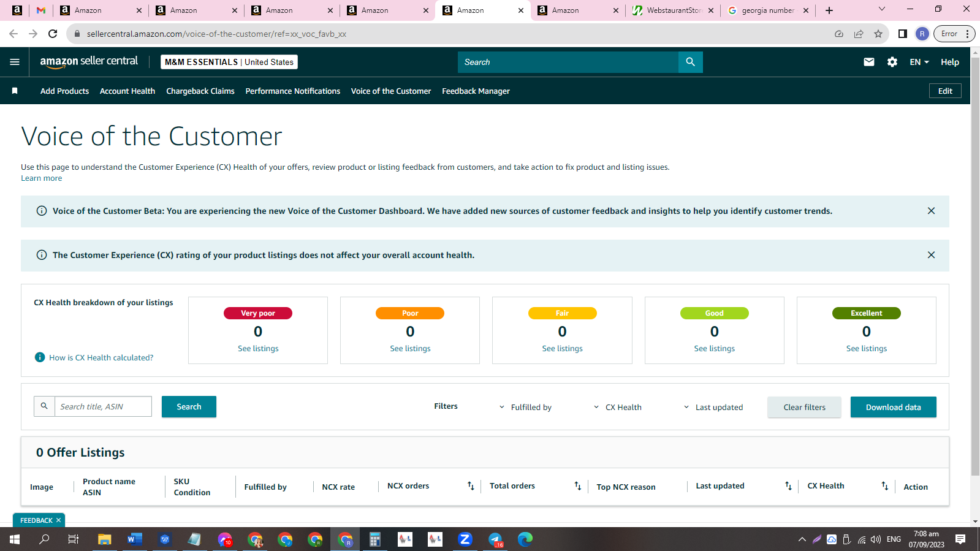Open the Chrome three-dot menu

point(967,34)
